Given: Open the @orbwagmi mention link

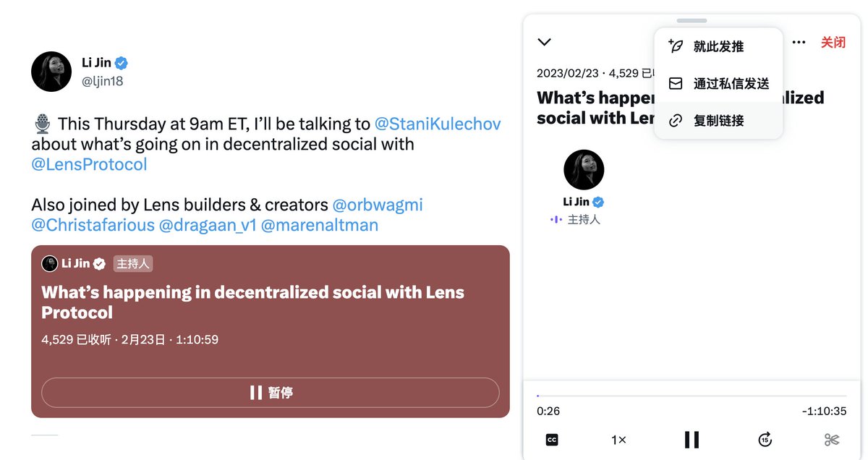Looking at the screenshot, I should 377,205.
